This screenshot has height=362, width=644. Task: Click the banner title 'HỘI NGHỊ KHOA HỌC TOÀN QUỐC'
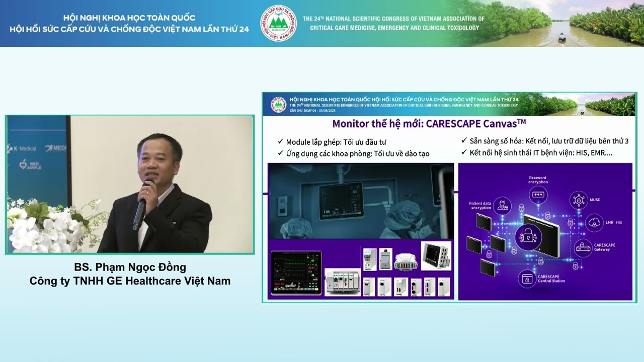129,18
